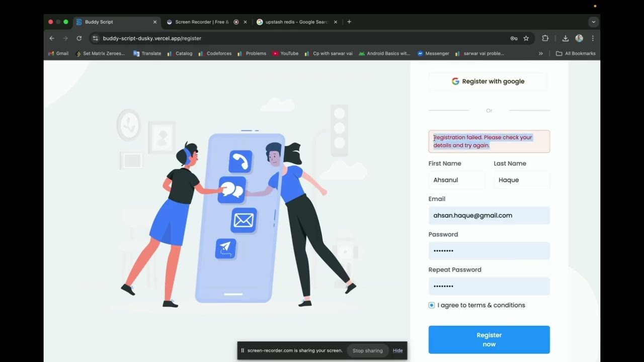Open the Set Matrix Zeroes bookmark
This screenshot has height=362, width=644.
point(100,53)
